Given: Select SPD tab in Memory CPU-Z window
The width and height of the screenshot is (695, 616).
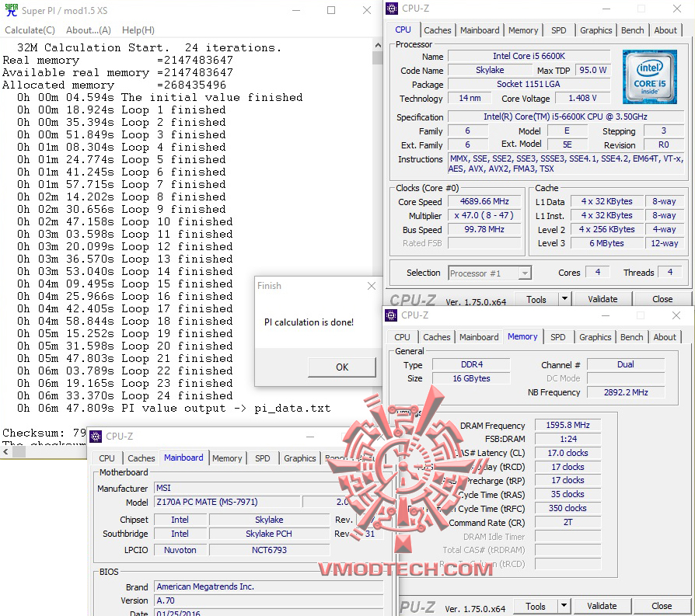Looking at the screenshot, I should click(557, 337).
